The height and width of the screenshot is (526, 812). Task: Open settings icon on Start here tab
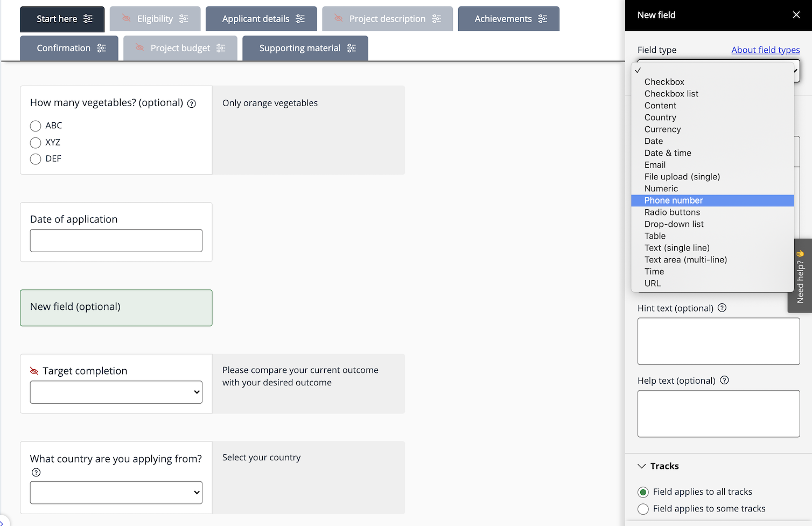click(88, 19)
